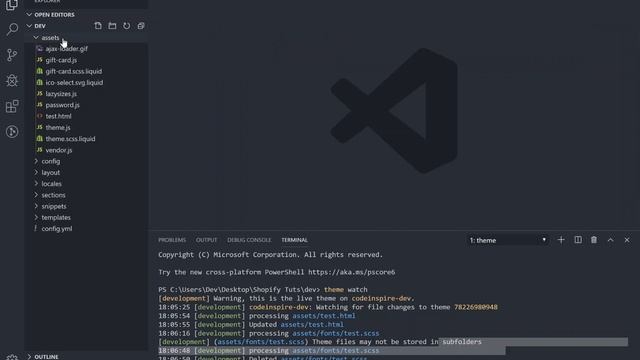This screenshot has height=360, width=640.
Task: Maximize the terminal panel size
Action: point(611,240)
